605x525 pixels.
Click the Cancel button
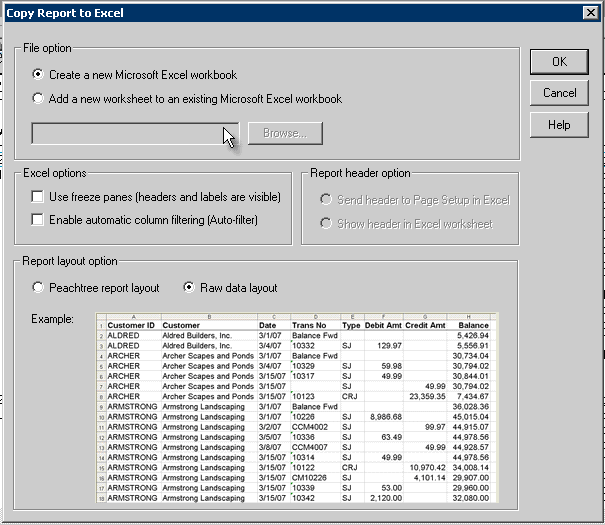tap(559, 93)
